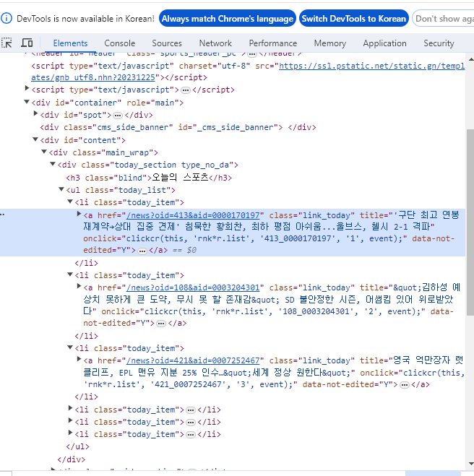Activate the inspect element picker icon

[7, 43]
